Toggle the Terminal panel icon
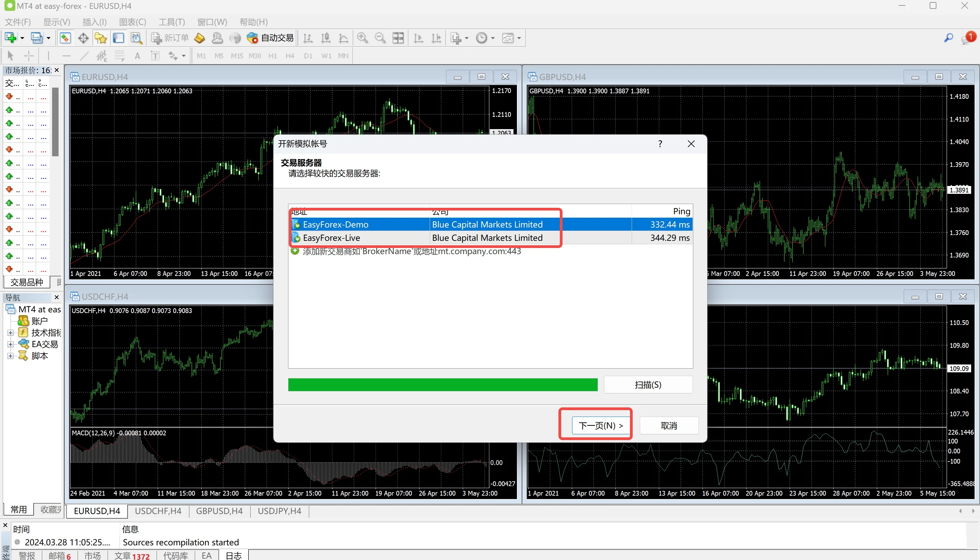 [118, 38]
